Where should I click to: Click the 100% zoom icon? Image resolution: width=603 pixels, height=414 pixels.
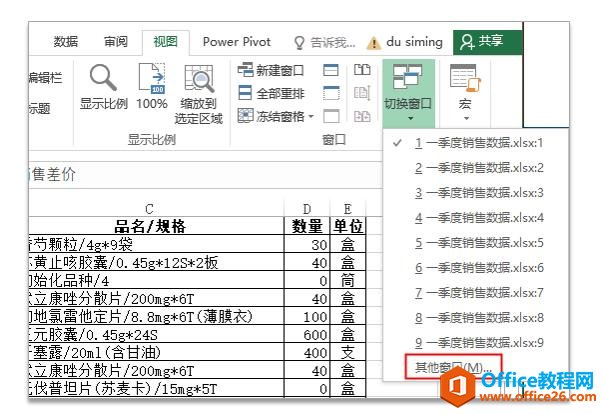[x=151, y=78]
